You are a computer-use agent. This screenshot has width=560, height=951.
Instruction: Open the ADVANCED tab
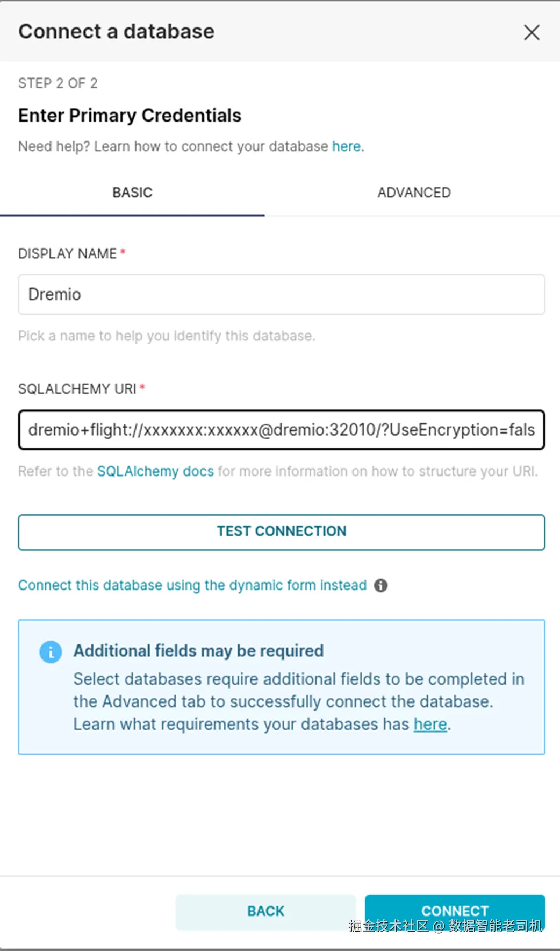tap(414, 193)
